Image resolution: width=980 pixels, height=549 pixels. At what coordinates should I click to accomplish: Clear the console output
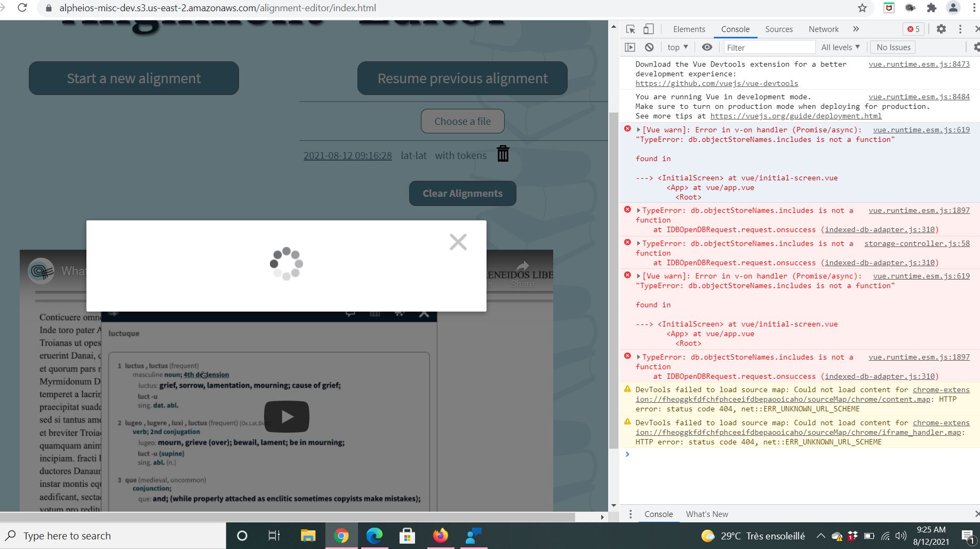[x=649, y=47]
